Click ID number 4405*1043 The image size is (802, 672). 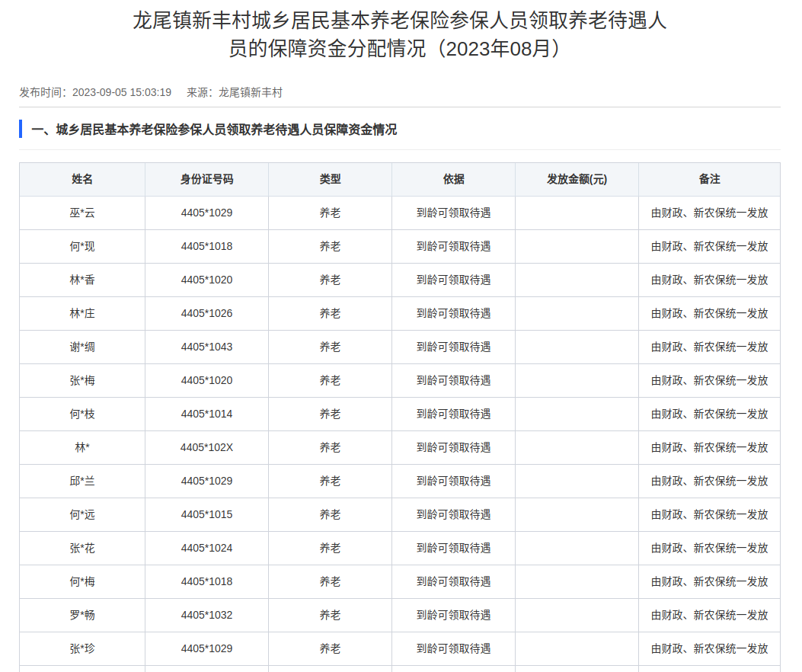pyautogui.click(x=206, y=347)
